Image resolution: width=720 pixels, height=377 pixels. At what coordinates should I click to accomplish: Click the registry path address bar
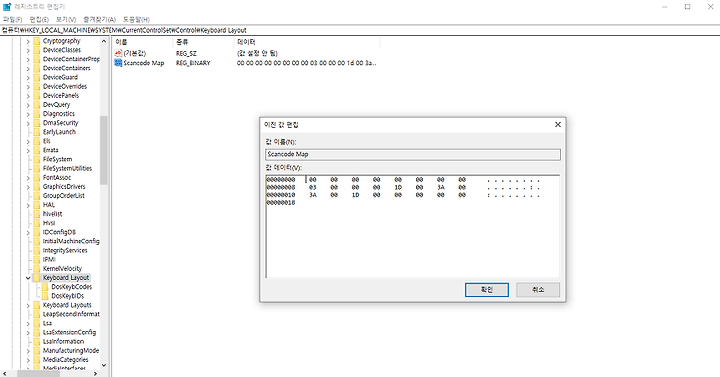(360, 30)
